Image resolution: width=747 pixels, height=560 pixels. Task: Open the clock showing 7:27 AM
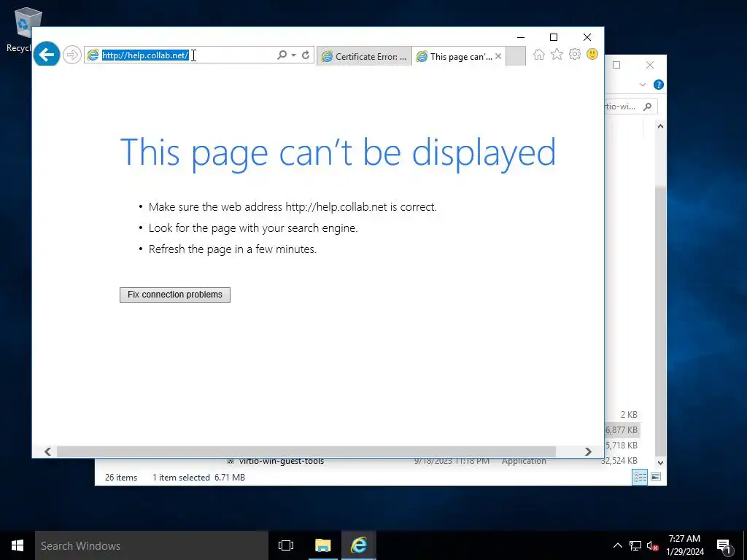click(x=685, y=545)
